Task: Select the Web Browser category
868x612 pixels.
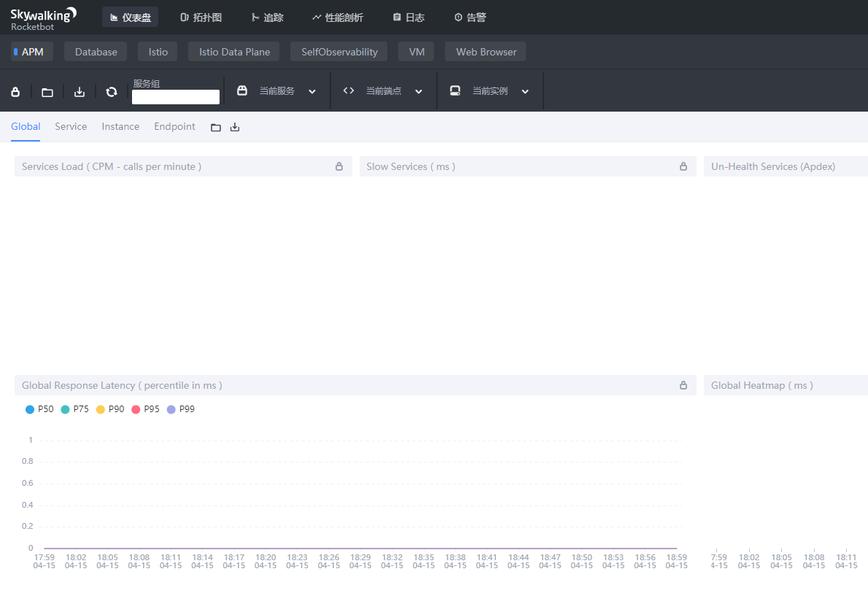Action: click(485, 51)
